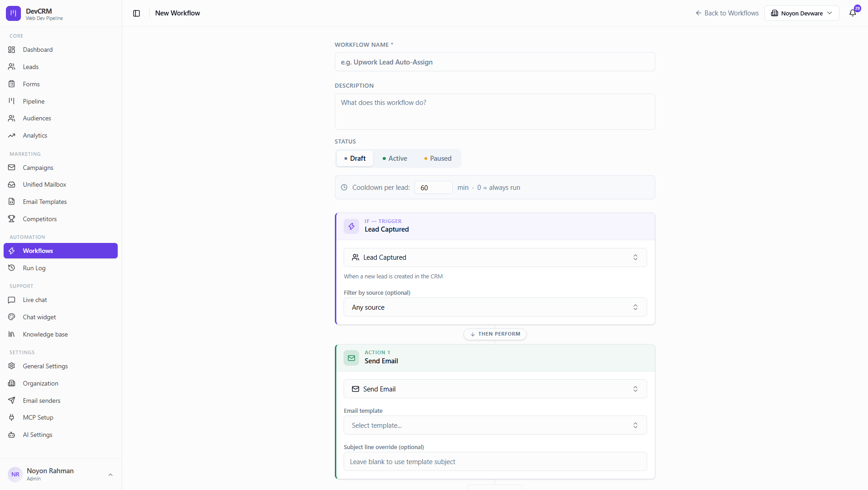The height and width of the screenshot is (490, 868).
Task: Open the Organization settings page
Action: coord(61,383)
